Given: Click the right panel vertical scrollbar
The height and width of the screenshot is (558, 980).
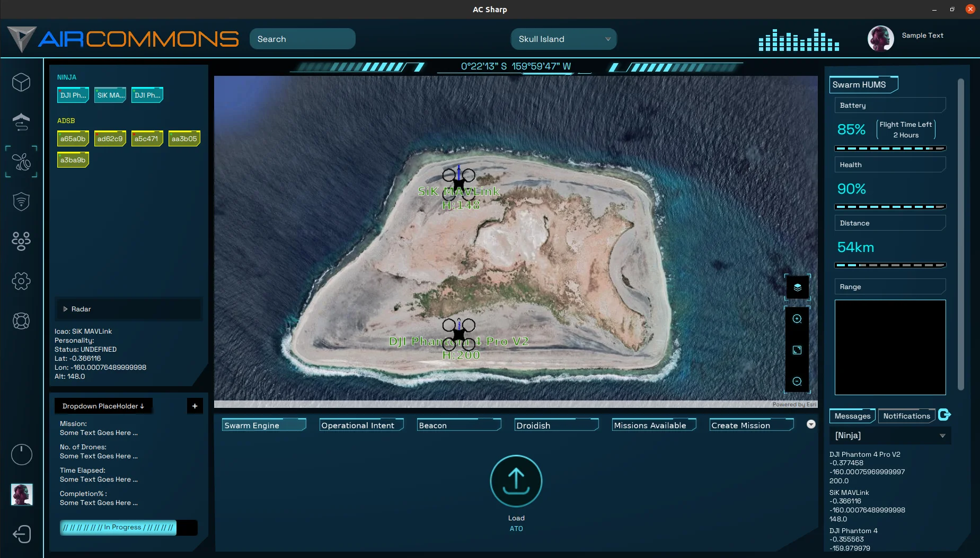Looking at the screenshot, I should point(961,233).
